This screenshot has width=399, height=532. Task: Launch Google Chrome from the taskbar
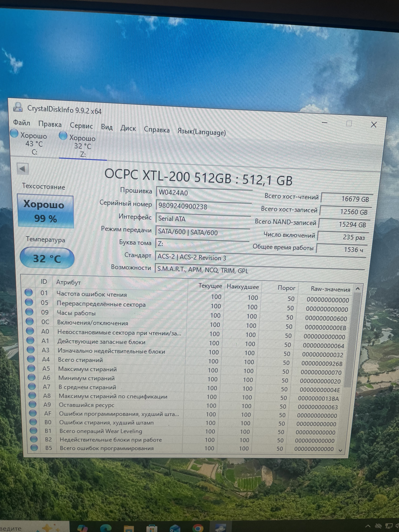[x=198, y=528]
